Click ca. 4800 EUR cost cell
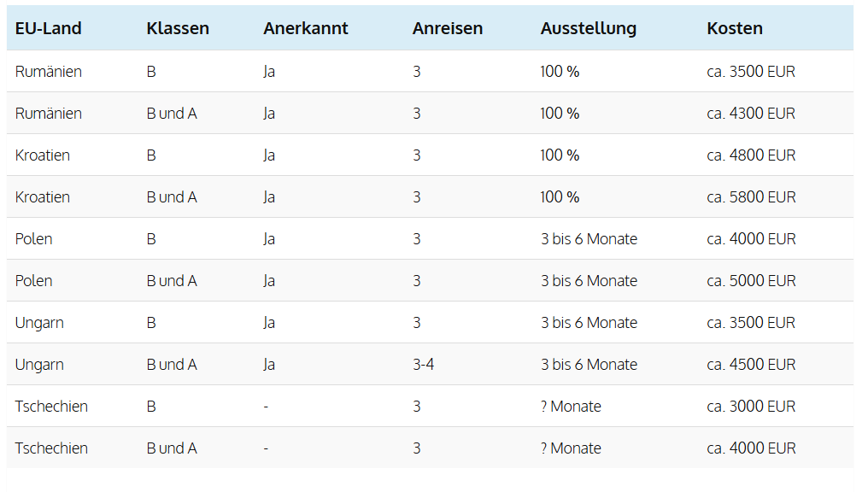The width and height of the screenshot is (868, 492). [751, 155]
